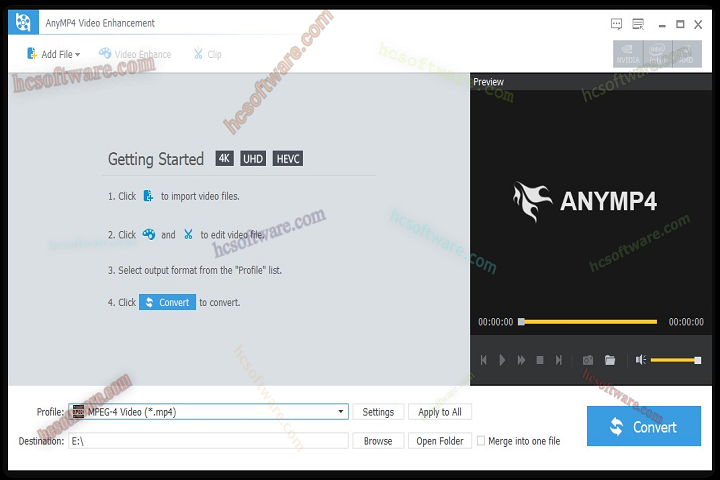The image size is (720, 480).
Task: Click the import file icon in step 1
Action: pos(148,196)
